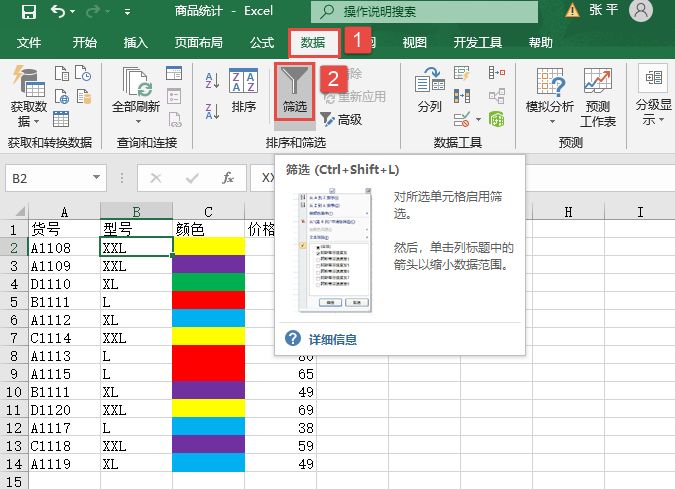675x489 pixels.
Task: Click the Data Validation icon
Action: click(462, 119)
